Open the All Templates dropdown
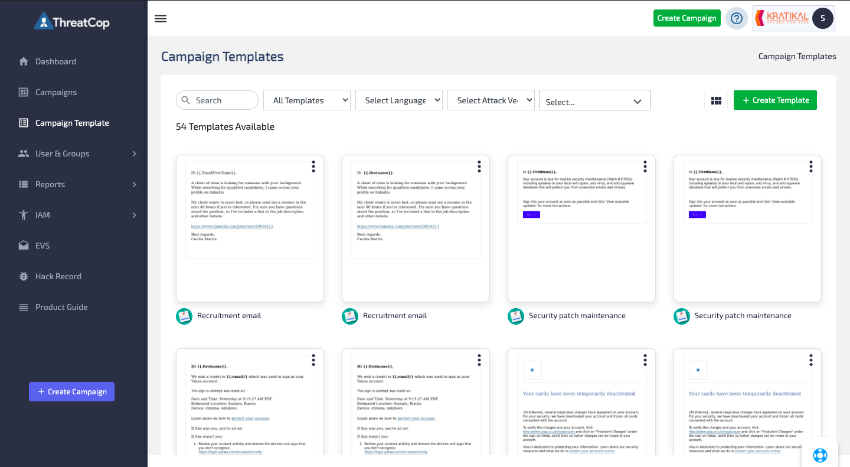Image resolution: width=850 pixels, height=467 pixels. pyautogui.click(x=307, y=100)
